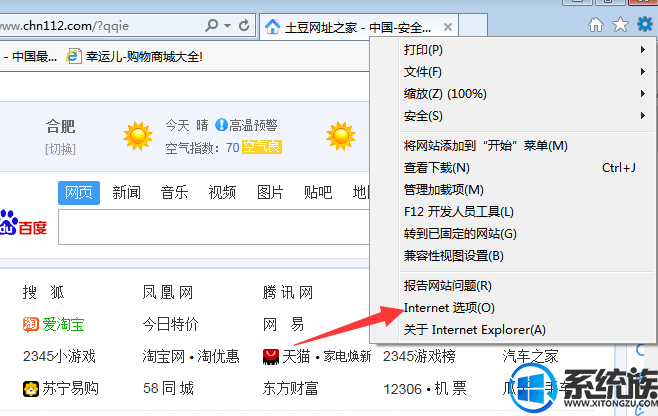Open the 12306 link
The image size is (658, 416).
point(402,389)
